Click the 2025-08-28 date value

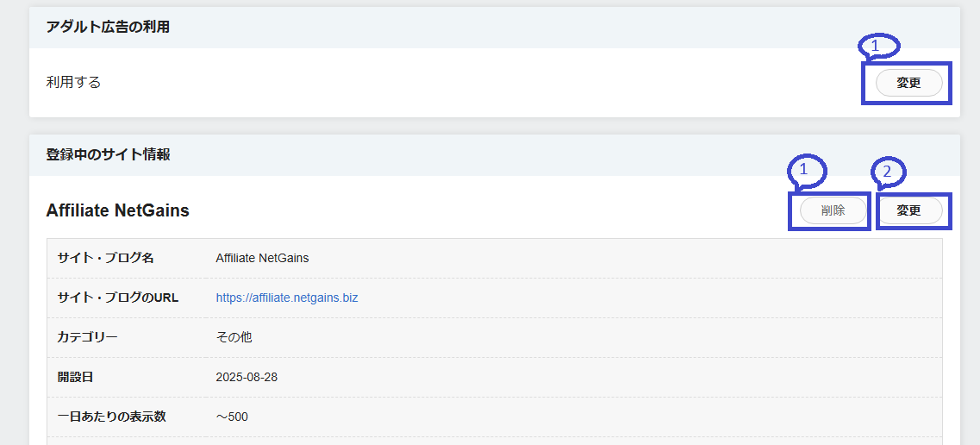coord(247,377)
